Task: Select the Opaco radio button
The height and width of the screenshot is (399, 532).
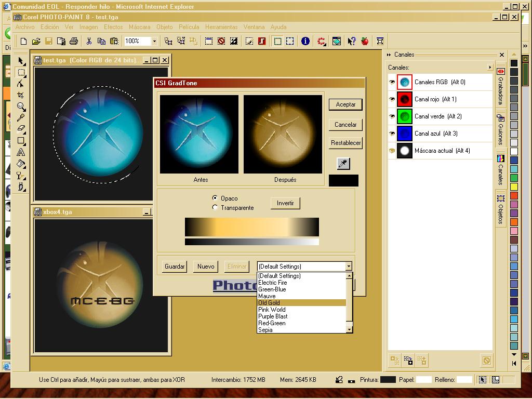Action: (x=215, y=198)
